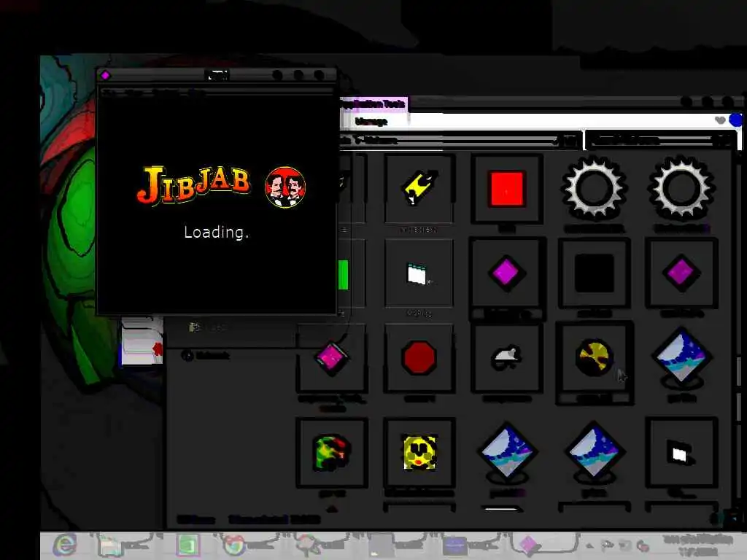Select the moon diamond icon beside the smiley
Viewport: 747px width, 560px height.
[507, 451]
